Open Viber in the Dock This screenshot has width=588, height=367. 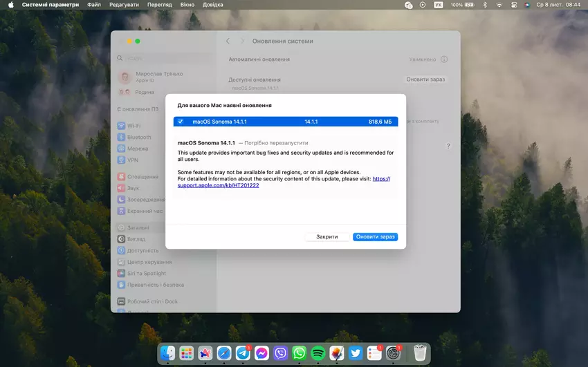(281, 353)
